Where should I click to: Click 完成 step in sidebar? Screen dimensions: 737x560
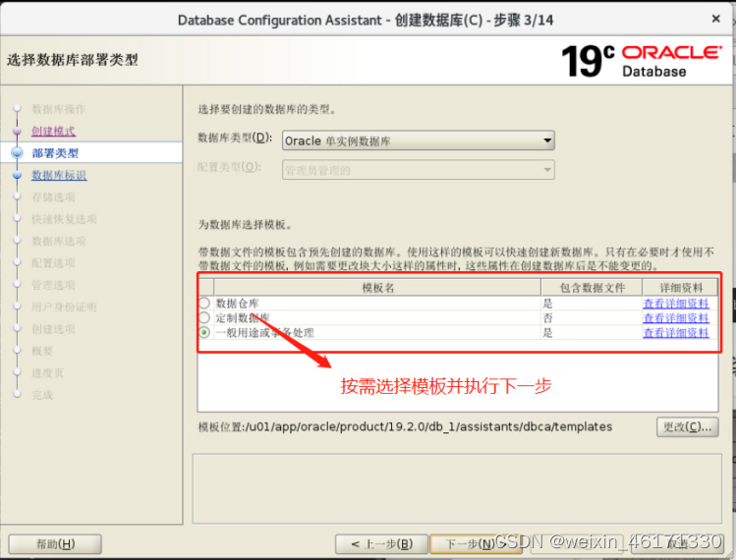42,395
